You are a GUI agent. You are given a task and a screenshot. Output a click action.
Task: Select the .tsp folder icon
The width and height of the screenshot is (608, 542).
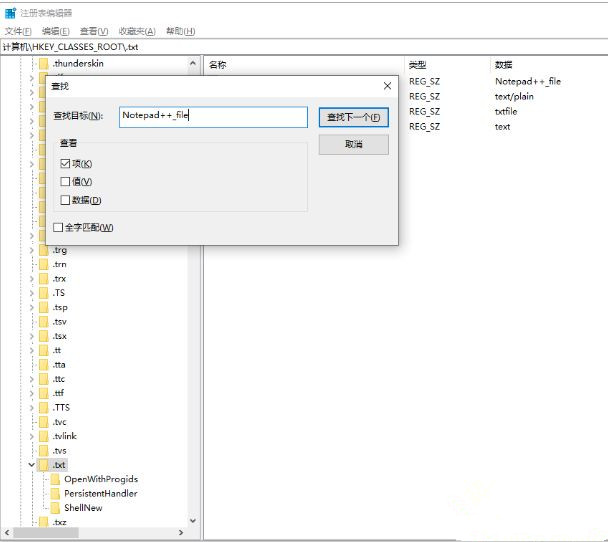coord(44,307)
